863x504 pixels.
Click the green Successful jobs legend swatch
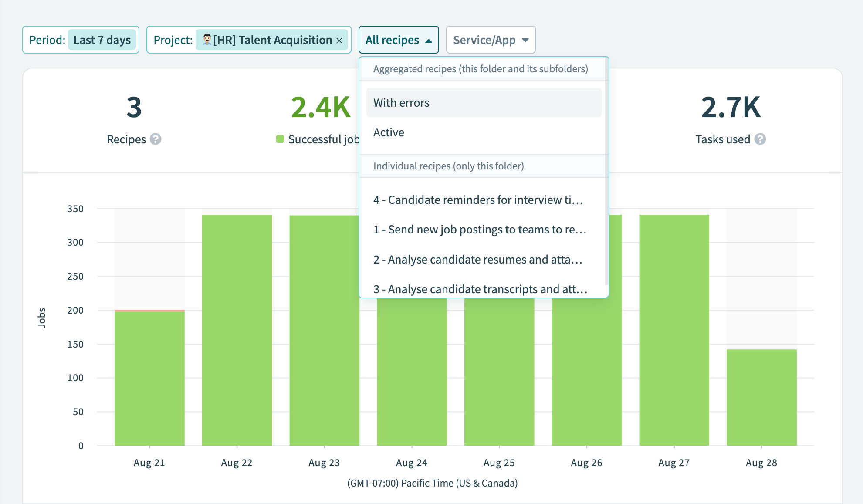[280, 139]
